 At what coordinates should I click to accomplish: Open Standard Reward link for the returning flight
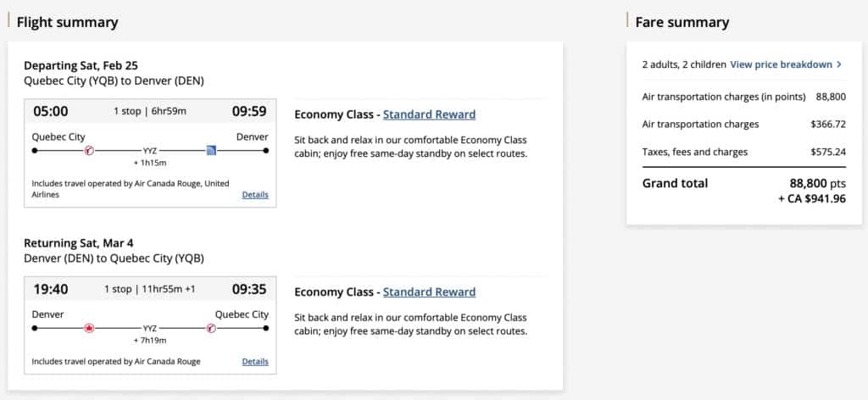coord(429,292)
